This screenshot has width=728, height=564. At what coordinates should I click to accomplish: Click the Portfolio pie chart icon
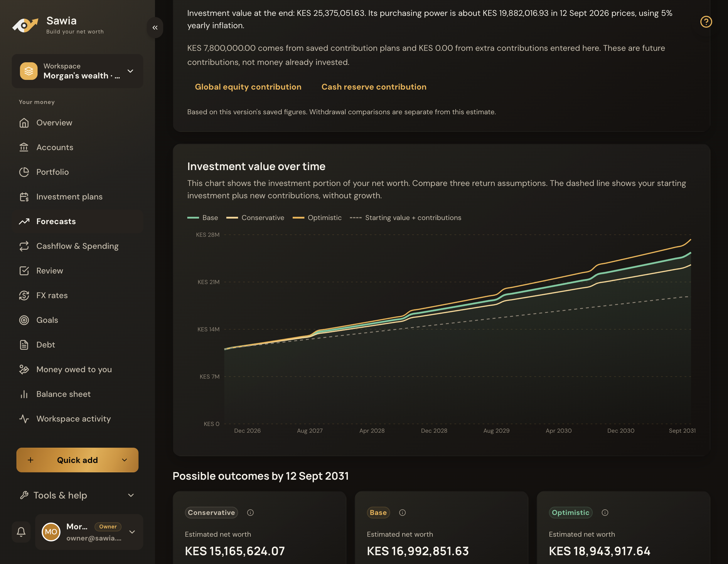click(24, 172)
